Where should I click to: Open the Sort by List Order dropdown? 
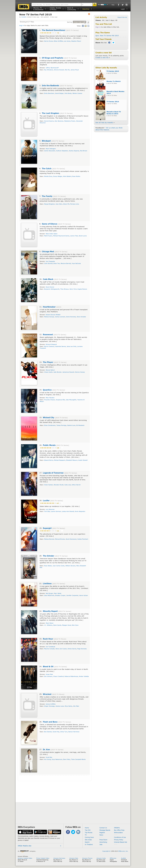[79, 22]
